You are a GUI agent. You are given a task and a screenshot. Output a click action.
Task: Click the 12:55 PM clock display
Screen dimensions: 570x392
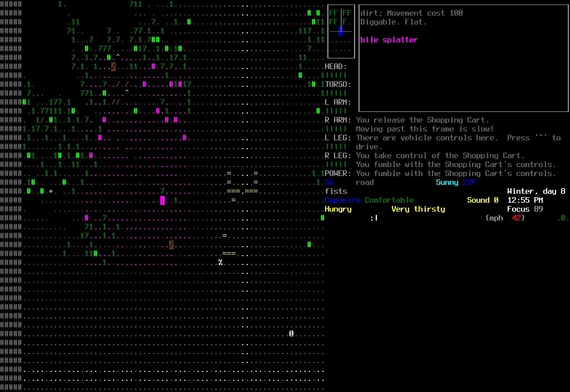(x=525, y=200)
